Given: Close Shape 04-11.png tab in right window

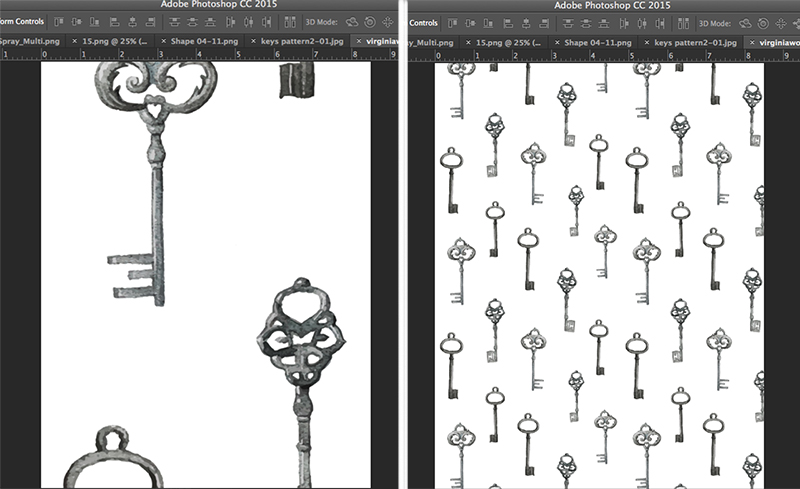Looking at the screenshot, I should point(557,42).
